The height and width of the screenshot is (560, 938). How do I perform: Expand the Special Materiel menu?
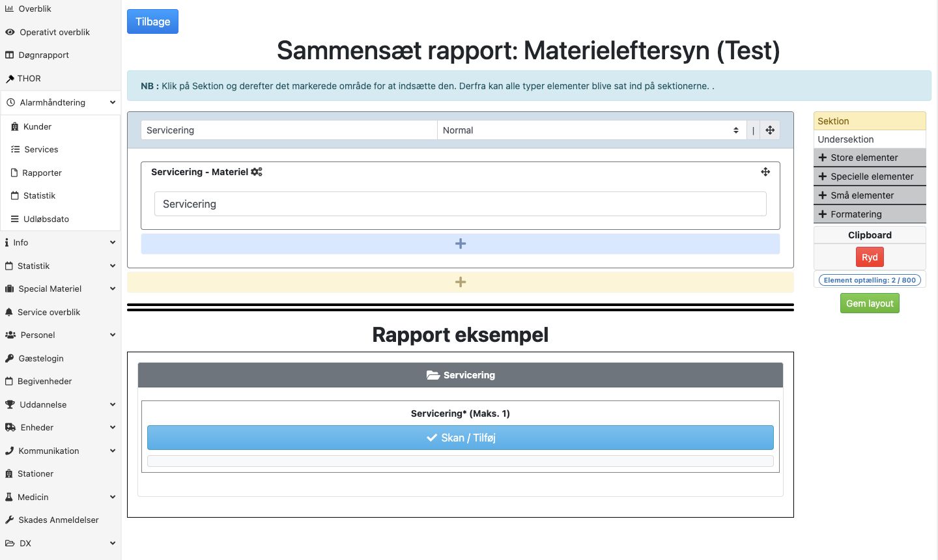click(x=60, y=289)
